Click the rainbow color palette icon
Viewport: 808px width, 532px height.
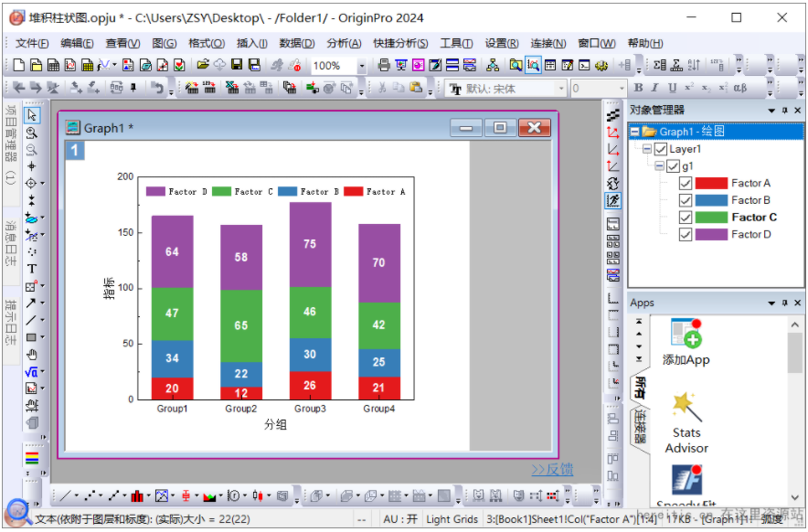(32, 458)
